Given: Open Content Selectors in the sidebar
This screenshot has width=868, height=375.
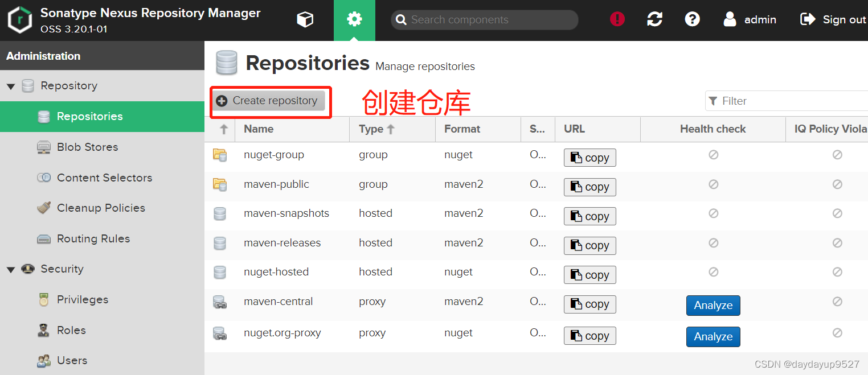Looking at the screenshot, I should pyautogui.click(x=102, y=178).
